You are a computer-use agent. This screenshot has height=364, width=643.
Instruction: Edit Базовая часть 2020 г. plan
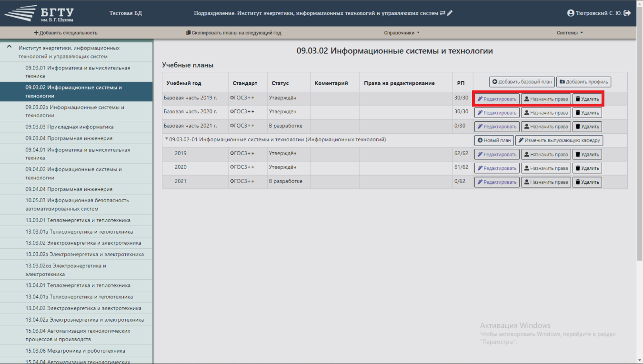(x=497, y=113)
